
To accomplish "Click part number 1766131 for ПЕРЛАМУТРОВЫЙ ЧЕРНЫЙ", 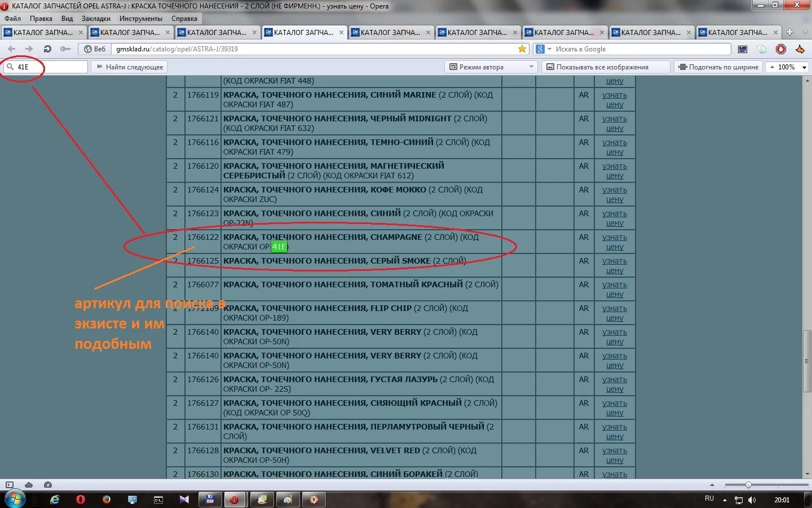I will click(203, 427).
